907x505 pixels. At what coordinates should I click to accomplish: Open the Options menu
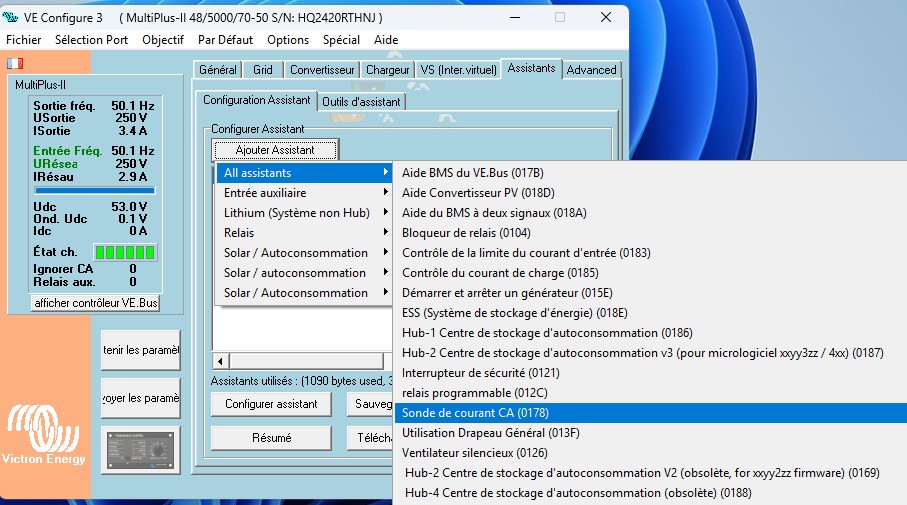point(288,40)
